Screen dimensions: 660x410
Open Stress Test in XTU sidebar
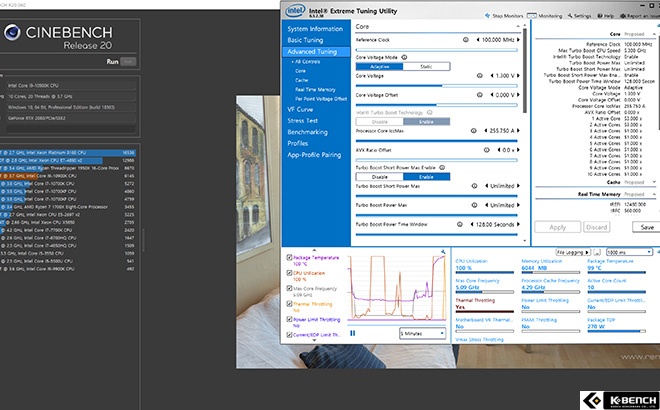pyautogui.click(x=303, y=120)
